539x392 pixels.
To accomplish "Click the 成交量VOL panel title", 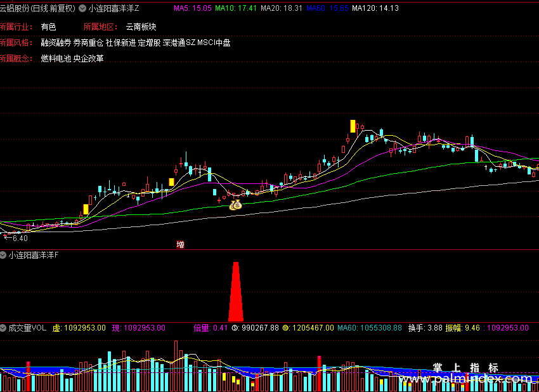I will tap(27, 328).
